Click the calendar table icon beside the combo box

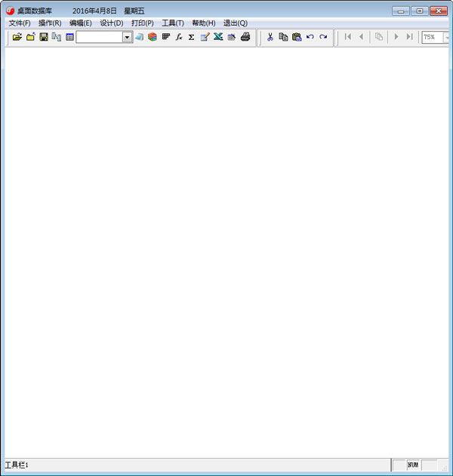[x=70, y=37]
